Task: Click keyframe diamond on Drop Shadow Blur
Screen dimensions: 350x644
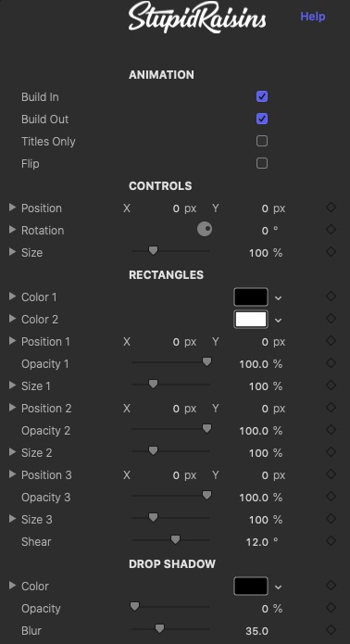Action: 331,629
